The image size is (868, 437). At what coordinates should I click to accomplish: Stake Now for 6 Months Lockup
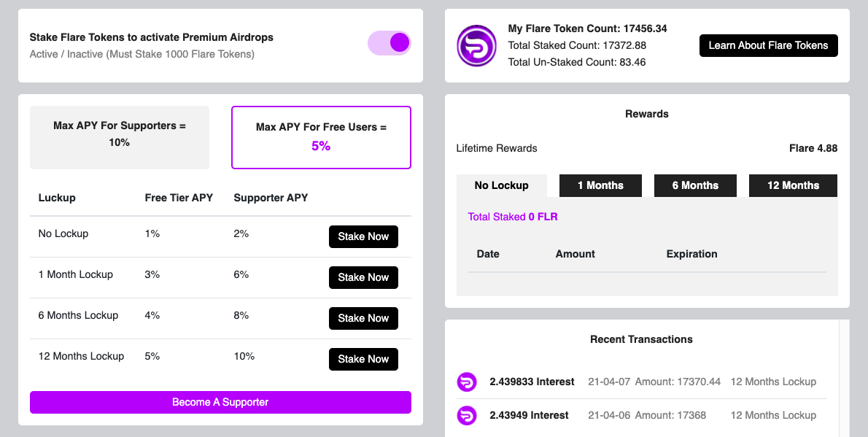pos(363,319)
